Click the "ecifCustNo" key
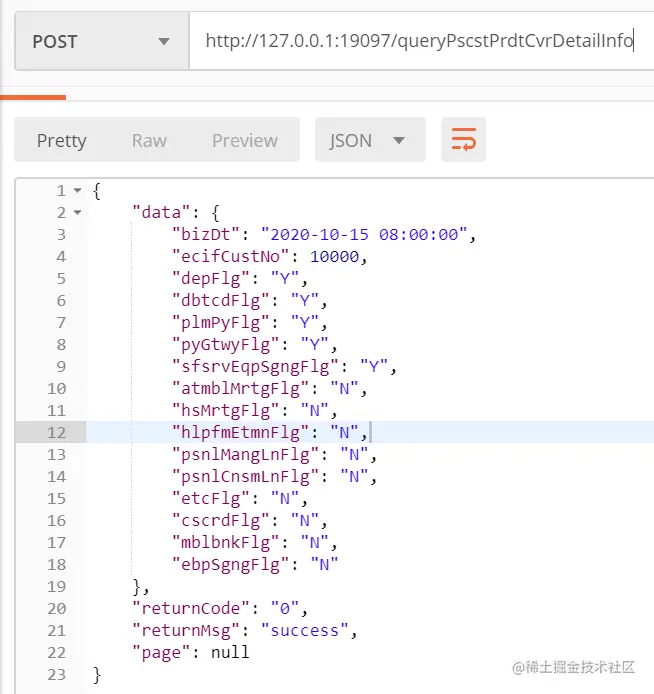654x694 pixels. tap(231, 257)
